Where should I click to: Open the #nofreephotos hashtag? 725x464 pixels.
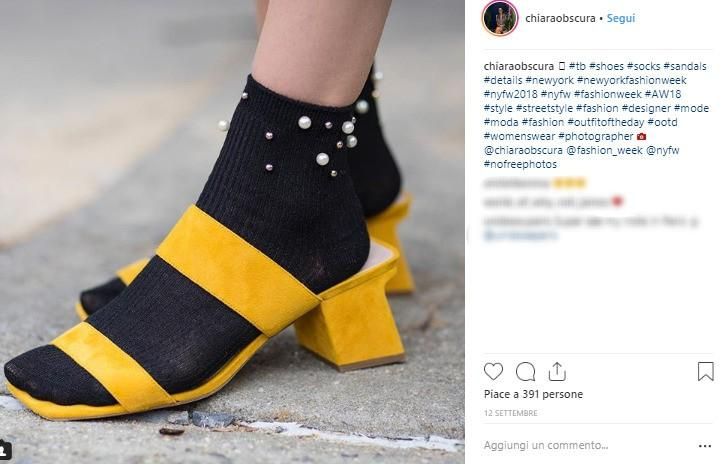(520, 164)
